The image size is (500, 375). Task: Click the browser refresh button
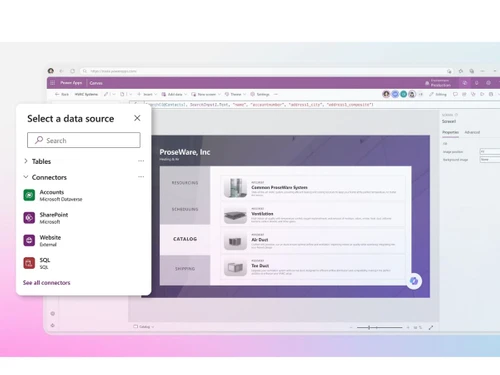pyautogui.click(x=72, y=71)
